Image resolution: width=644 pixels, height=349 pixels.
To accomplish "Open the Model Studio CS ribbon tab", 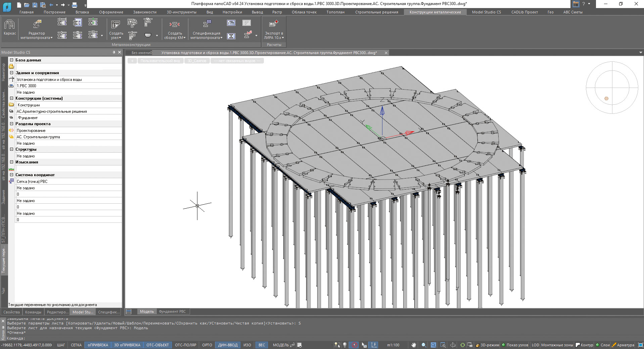I will [486, 12].
